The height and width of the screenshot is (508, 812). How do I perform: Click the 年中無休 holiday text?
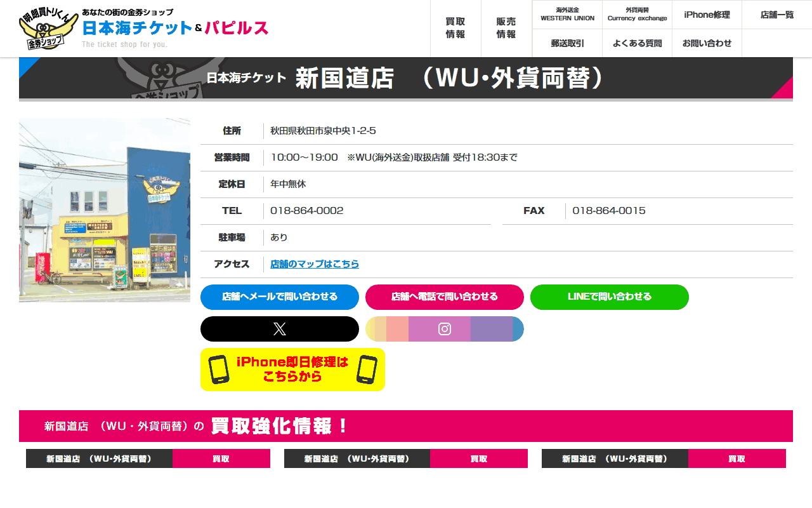[288, 184]
